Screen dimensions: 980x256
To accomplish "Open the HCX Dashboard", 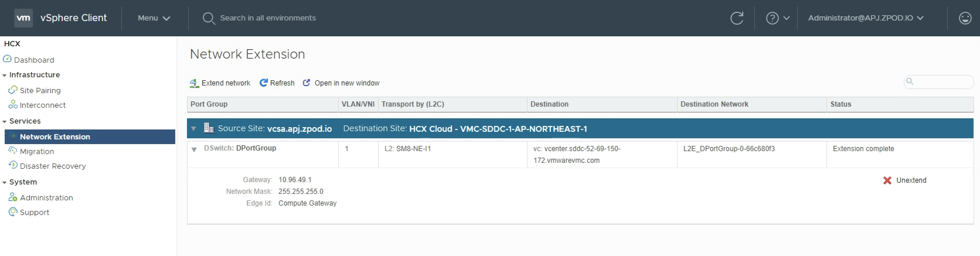I will (34, 60).
